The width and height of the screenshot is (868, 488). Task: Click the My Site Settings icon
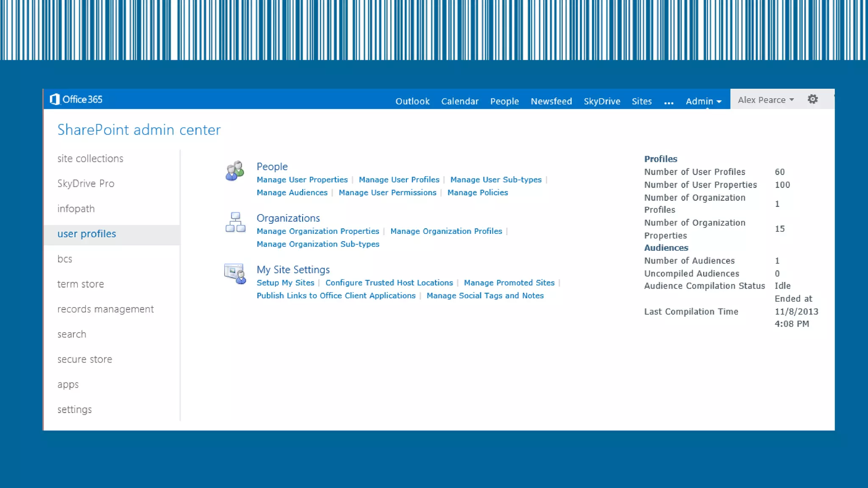point(235,274)
